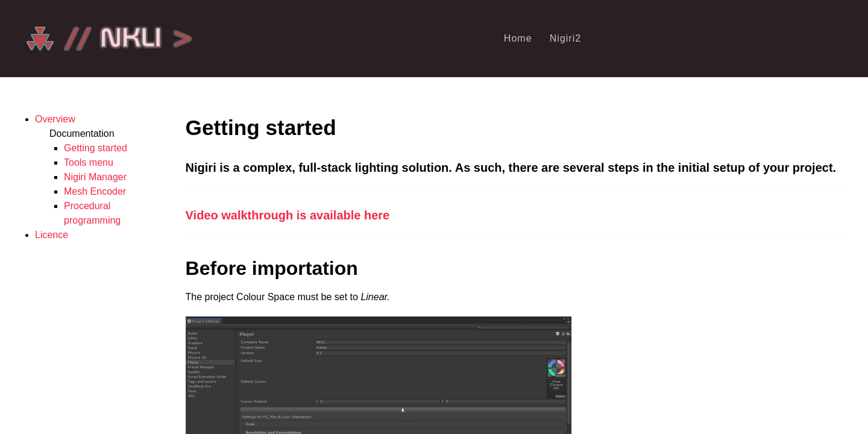Open the Home navigation item
Image resolution: width=868 pixels, height=434 pixels.
(x=517, y=38)
